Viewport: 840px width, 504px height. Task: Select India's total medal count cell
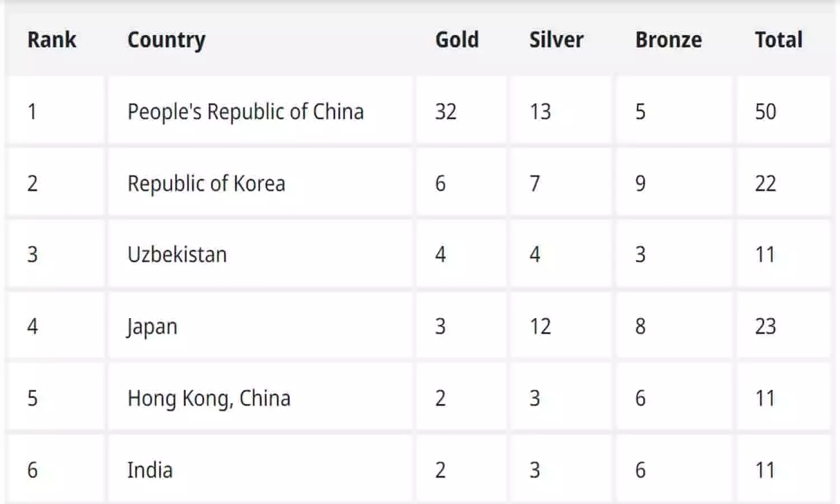tap(766, 470)
